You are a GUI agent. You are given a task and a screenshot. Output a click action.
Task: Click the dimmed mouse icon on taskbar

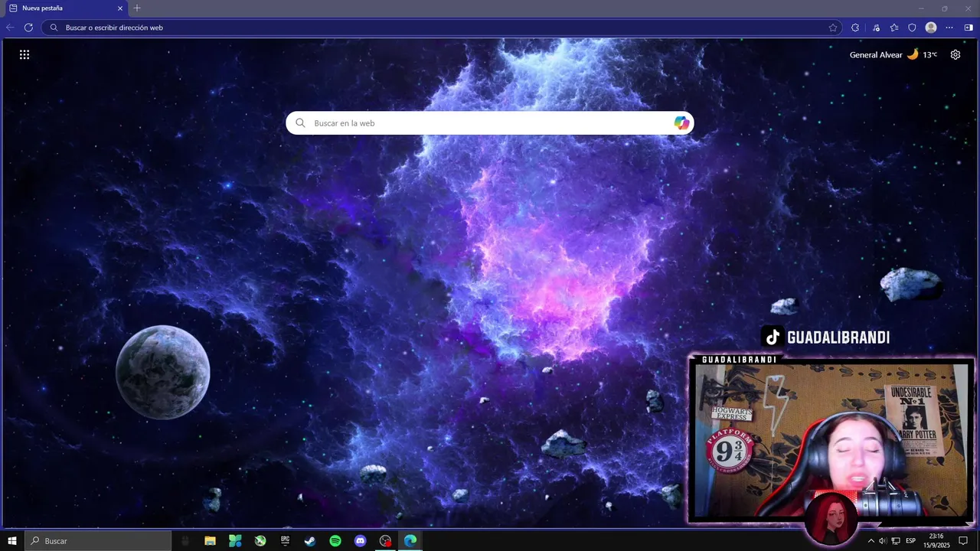(185, 541)
